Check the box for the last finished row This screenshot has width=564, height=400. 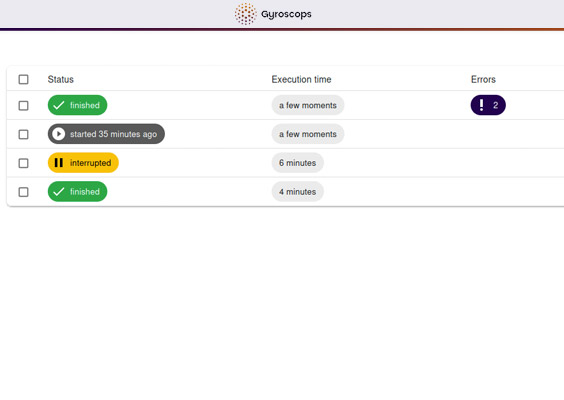[23, 192]
